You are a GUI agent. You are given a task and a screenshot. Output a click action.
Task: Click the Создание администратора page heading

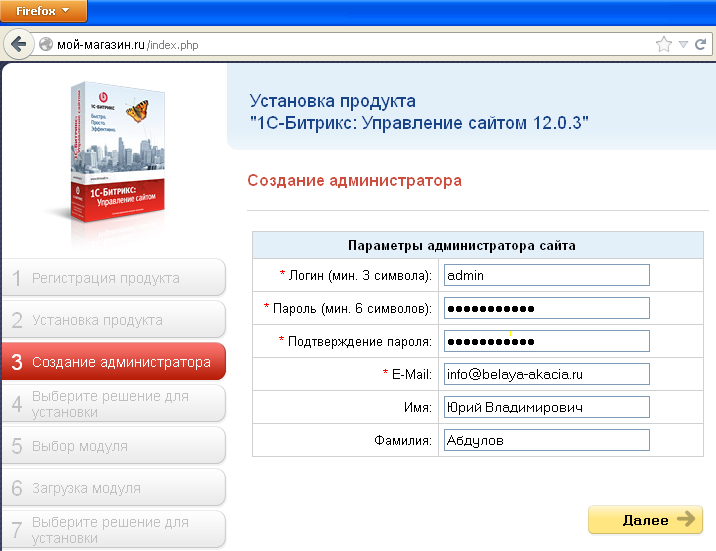coord(354,180)
